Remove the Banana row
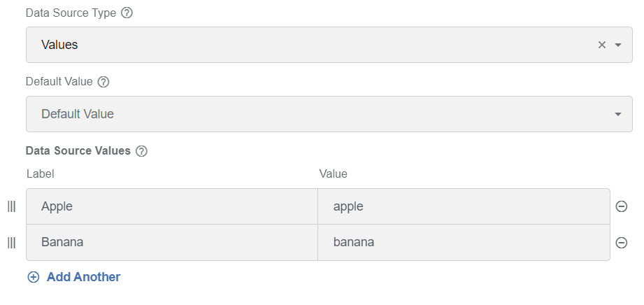Image resolution: width=644 pixels, height=305 pixels. (622, 243)
